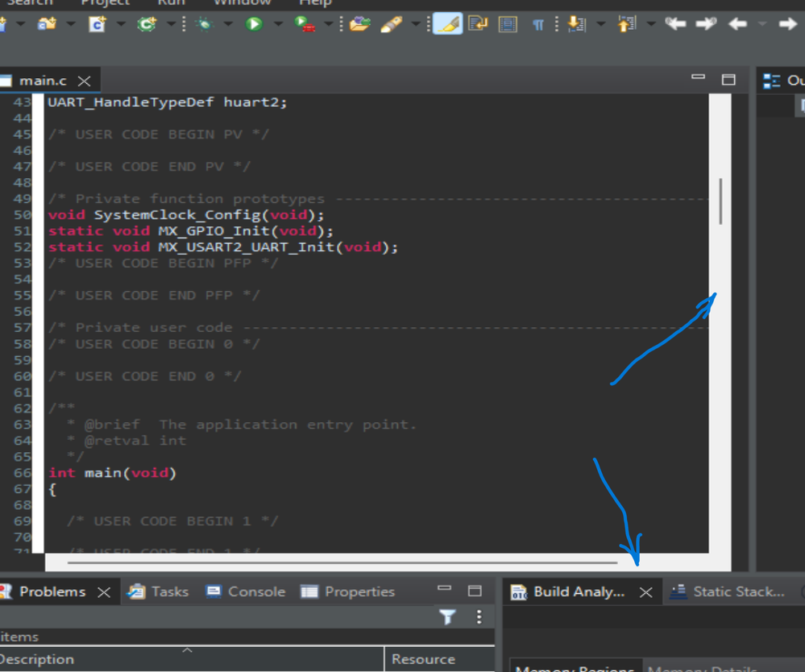Switch to the Properties tab
Screen dimensions: 805x672
click(x=347, y=592)
